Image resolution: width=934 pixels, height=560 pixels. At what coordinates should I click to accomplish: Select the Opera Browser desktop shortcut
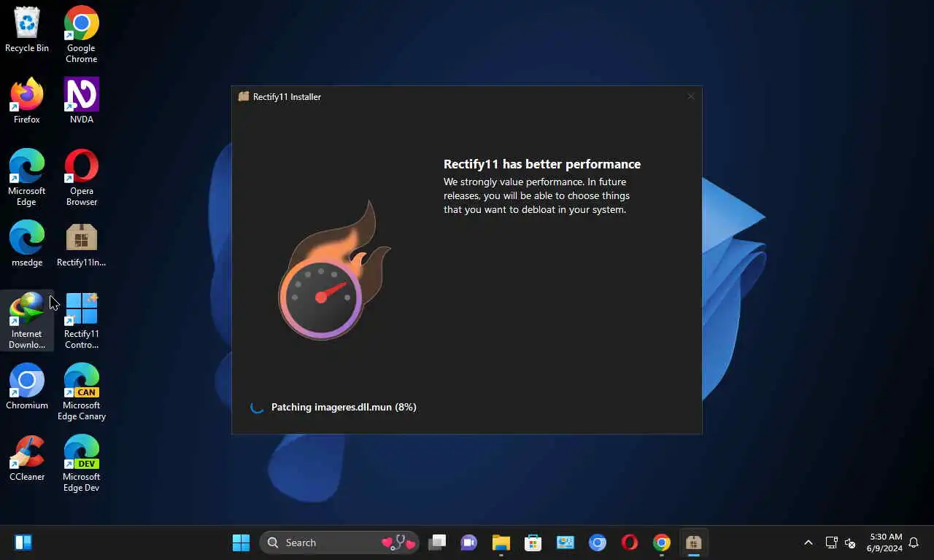click(81, 178)
